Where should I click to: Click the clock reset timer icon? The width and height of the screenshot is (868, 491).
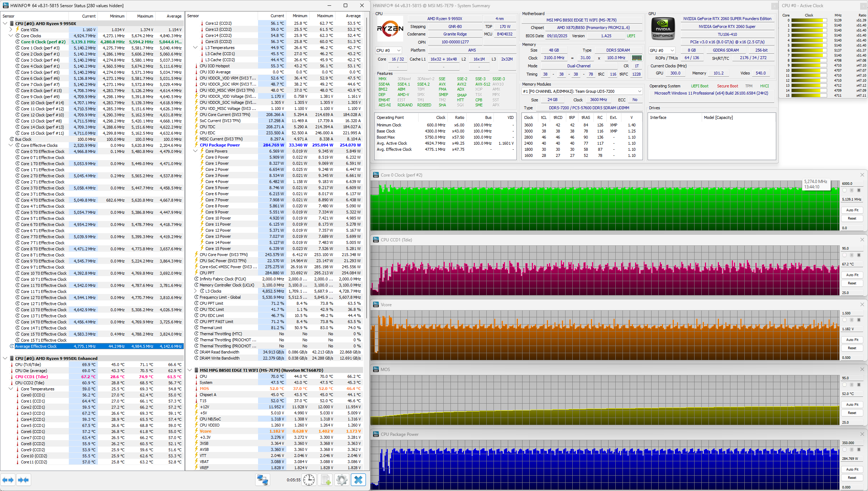click(308, 480)
